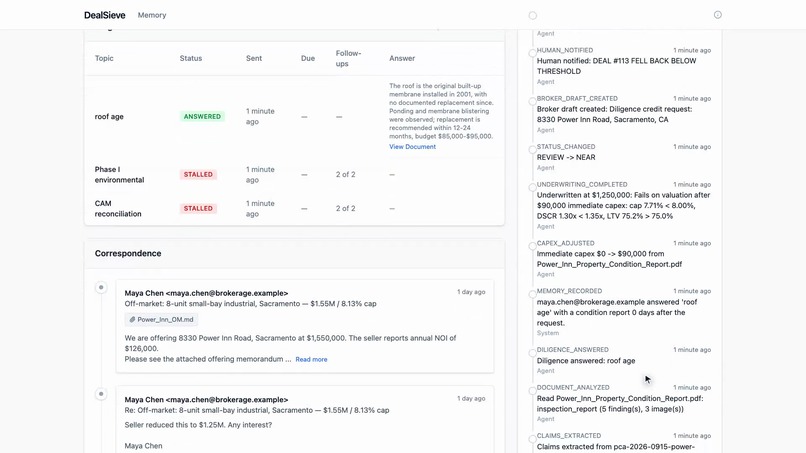Click the CLAIMS_EXTRACTED event marker circle
The height and width of the screenshot is (453, 806).
pos(533,439)
